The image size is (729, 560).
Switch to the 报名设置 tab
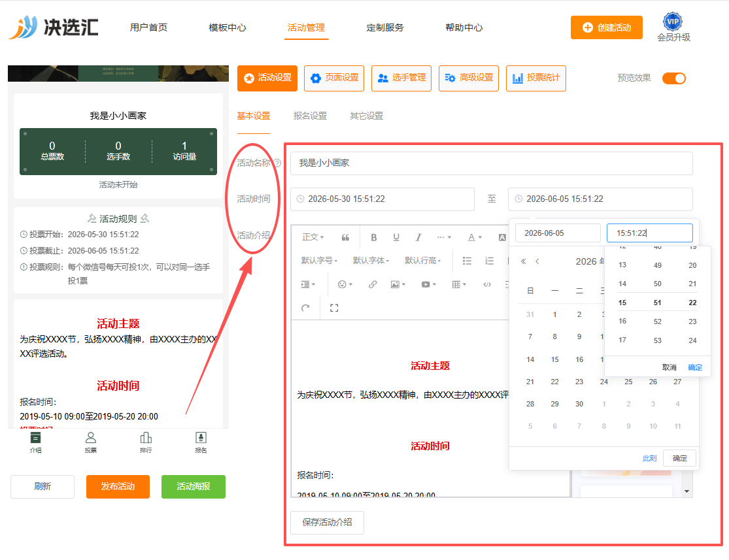point(310,116)
